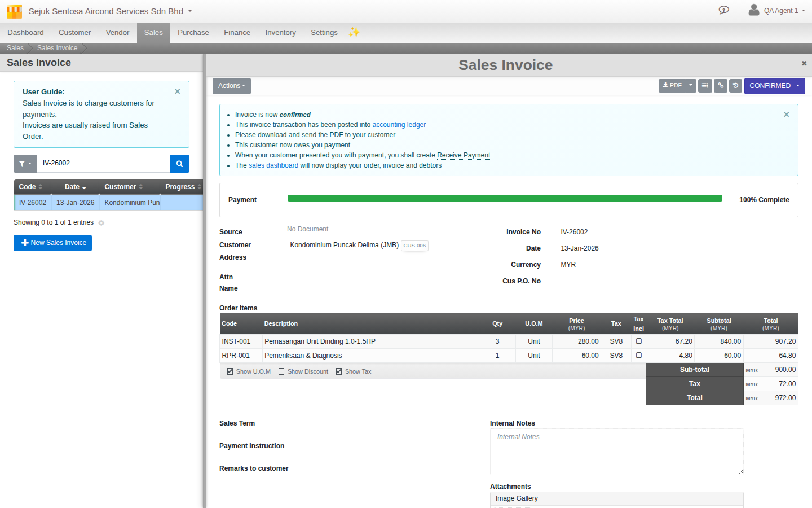This screenshot has width=812, height=508.
Task: Toggle the Show U.O.M checkbox
Action: tap(230, 371)
